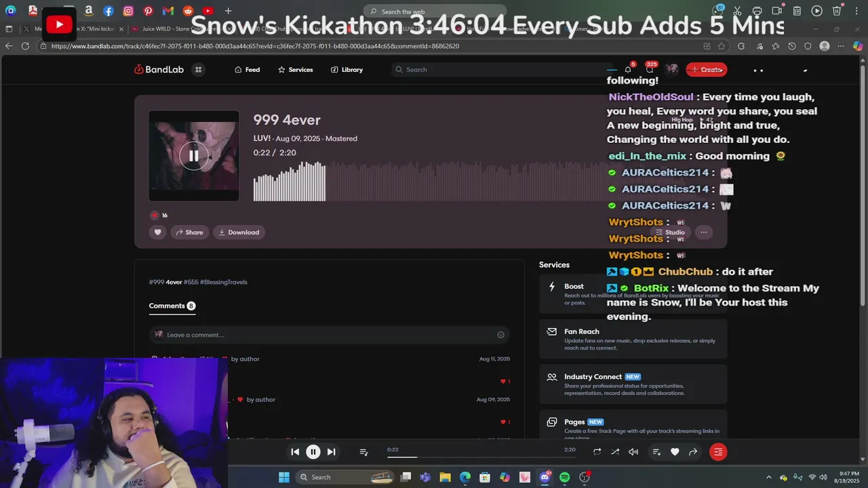This screenshot has width=868, height=488.
Task: Open the #555 hashtag link
Action: coord(191,282)
